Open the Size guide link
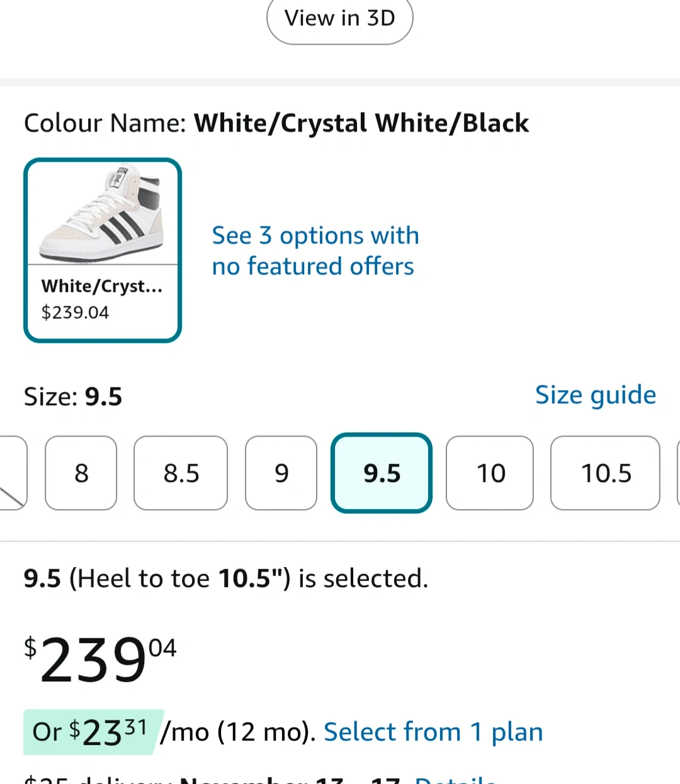This screenshot has width=680, height=784. (595, 395)
